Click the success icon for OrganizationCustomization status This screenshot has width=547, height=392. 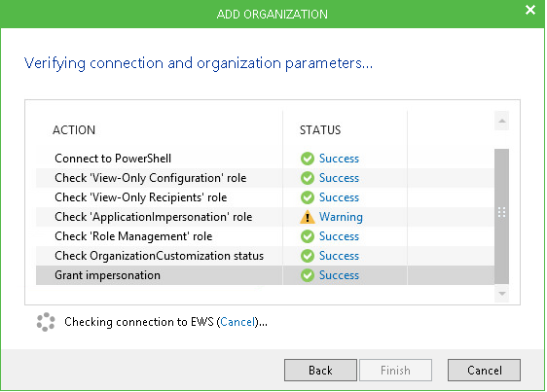point(307,256)
